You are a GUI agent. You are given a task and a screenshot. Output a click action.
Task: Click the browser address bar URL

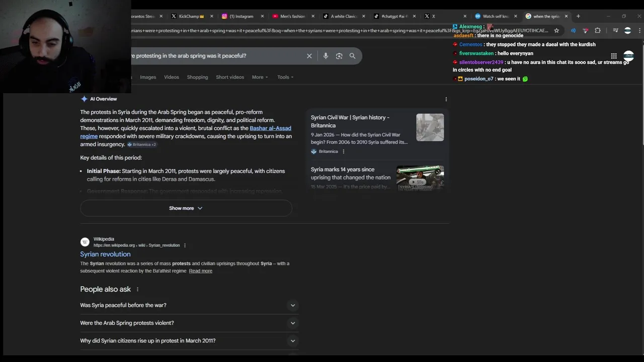tap(340, 31)
